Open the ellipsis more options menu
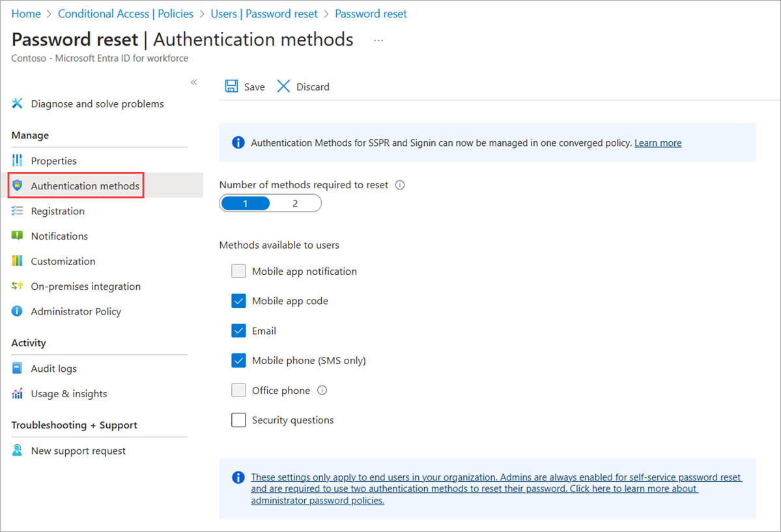The width and height of the screenshot is (781, 532). [378, 40]
